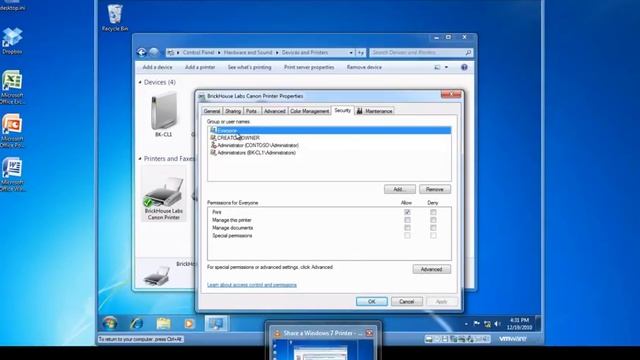Expand the Hardware and Sound breadcrumb arrow

coord(277,53)
